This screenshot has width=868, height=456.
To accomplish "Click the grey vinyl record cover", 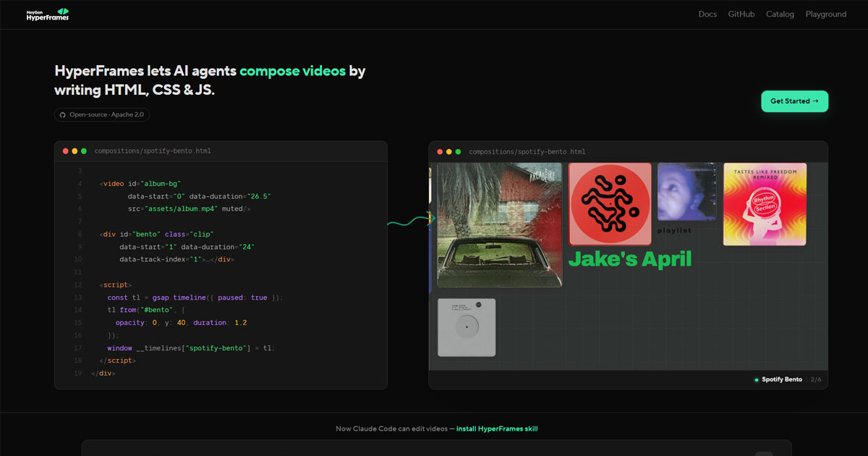I will (x=467, y=327).
